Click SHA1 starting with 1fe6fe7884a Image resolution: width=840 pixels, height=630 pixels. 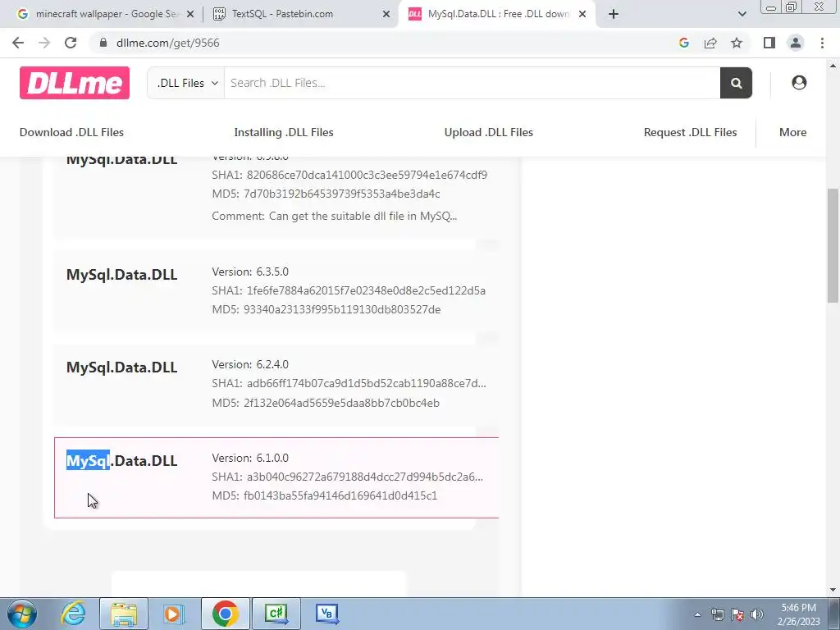click(349, 290)
